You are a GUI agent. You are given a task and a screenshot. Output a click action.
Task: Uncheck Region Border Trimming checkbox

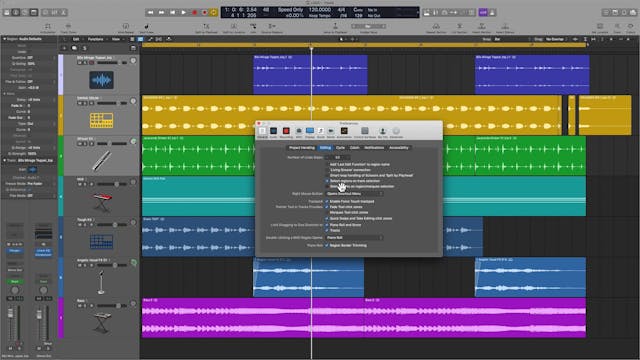[x=327, y=245]
